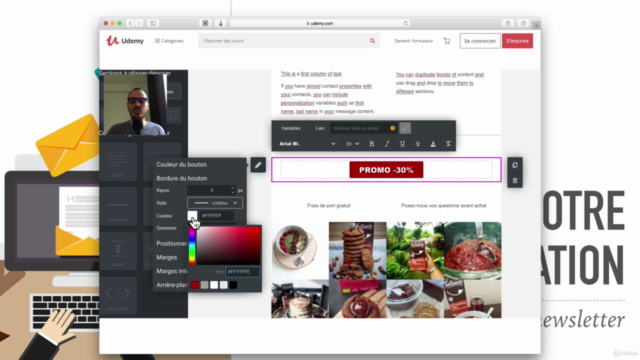Duplicate the PROMO block with the copy icon
Image resolution: width=640 pixels, height=360 pixels.
click(x=515, y=165)
